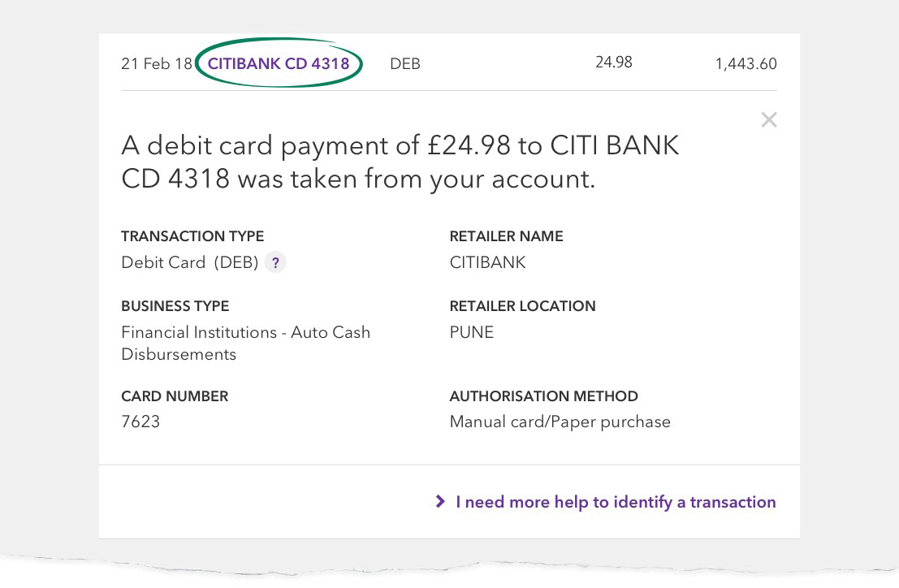899x588 pixels.
Task: Select the 'Debit Card (DEB)' value text
Action: click(x=190, y=262)
